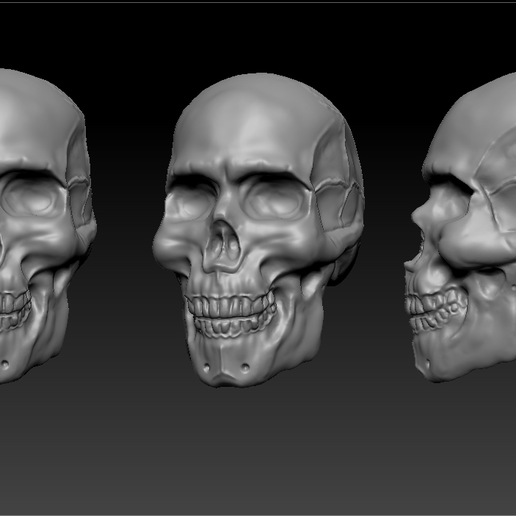Click the partially visible left skull model
516x516 pixels.
coord(47,227)
